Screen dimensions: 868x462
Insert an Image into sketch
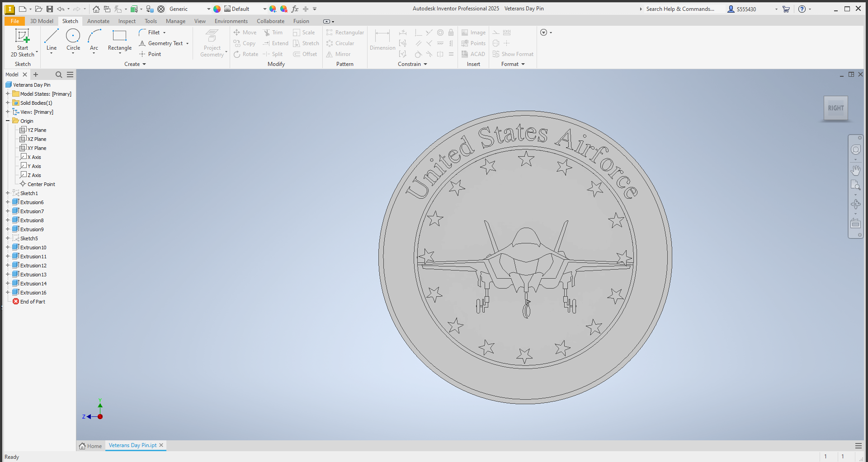tap(473, 33)
